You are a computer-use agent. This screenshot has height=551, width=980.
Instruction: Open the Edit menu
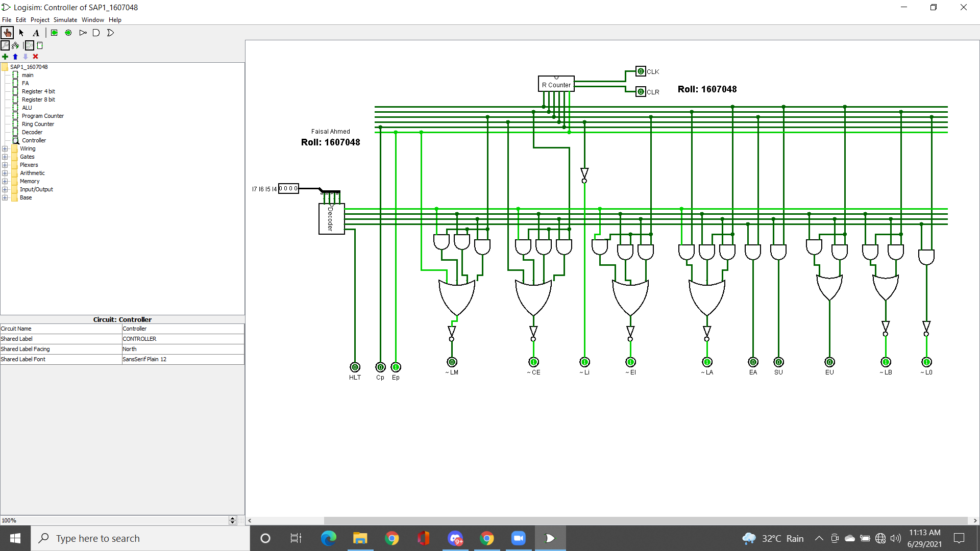click(x=21, y=20)
